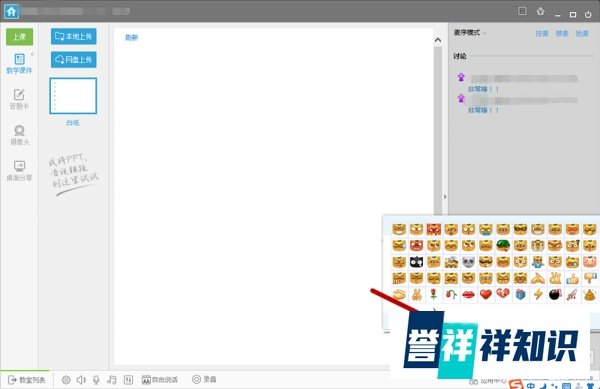600x389 pixels.
Task: Open the 答题卡 answer card panel
Action: tap(19, 99)
